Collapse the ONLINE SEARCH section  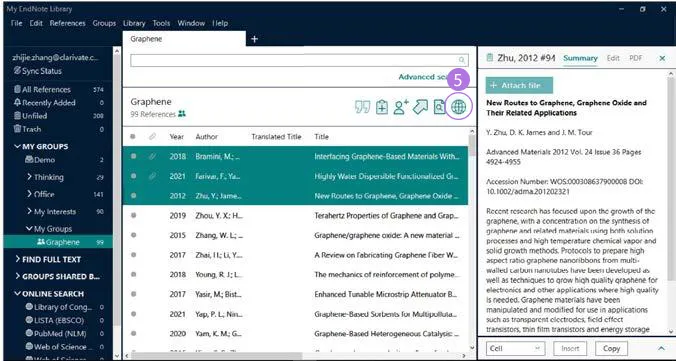tap(17, 294)
